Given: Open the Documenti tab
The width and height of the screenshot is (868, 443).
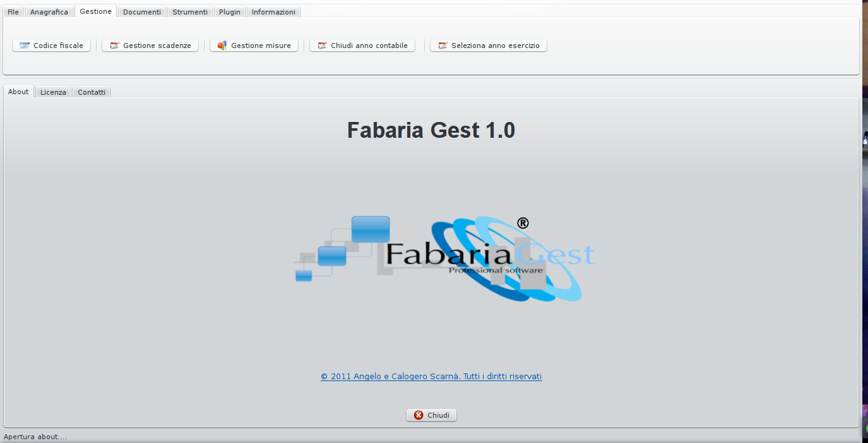Looking at the screenshot, I should (x=142, y=12).
